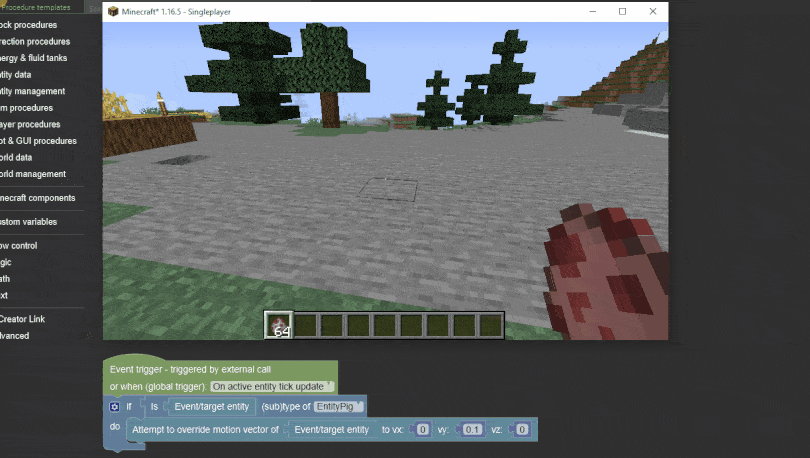
Task: Open the Advanced category
Action: pos(14,335)
